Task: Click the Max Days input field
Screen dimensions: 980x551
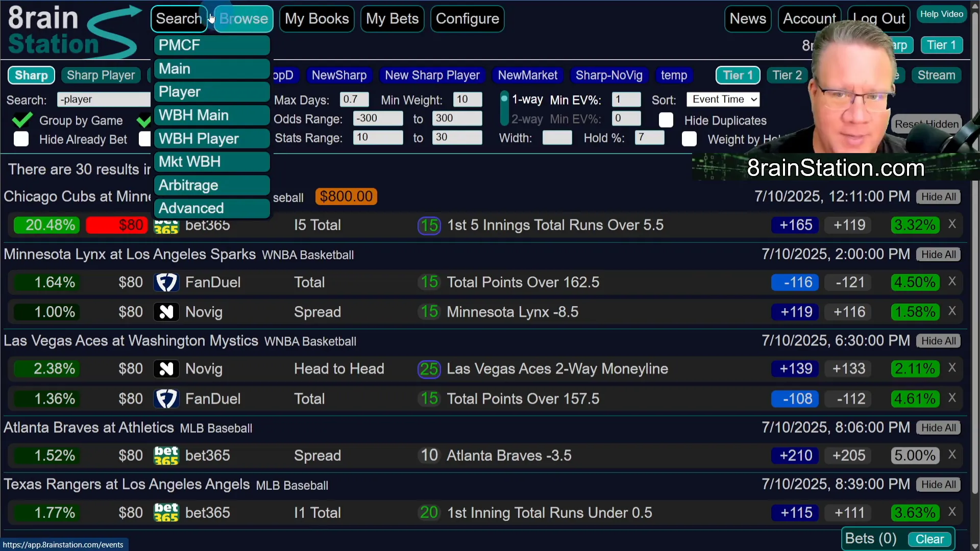Action: (354, 99)
